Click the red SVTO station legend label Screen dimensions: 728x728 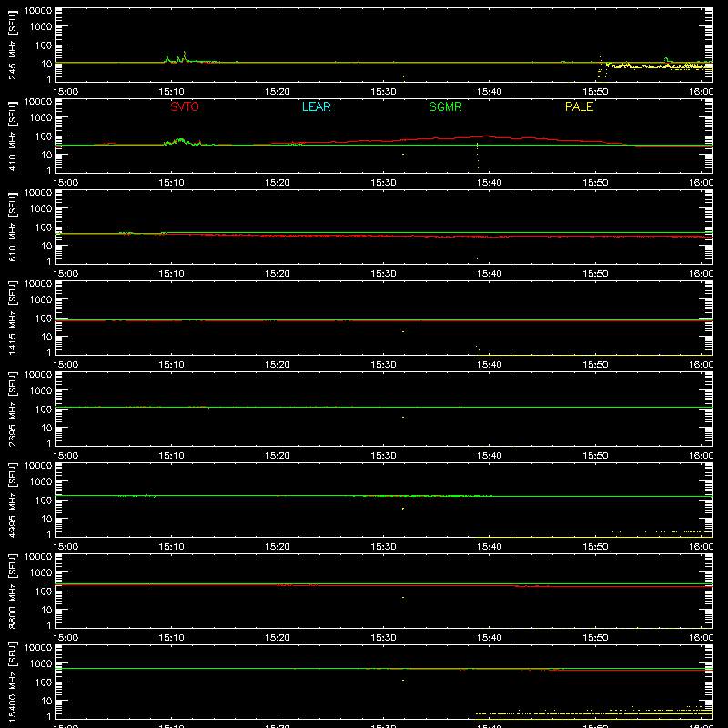click(185, 106)
